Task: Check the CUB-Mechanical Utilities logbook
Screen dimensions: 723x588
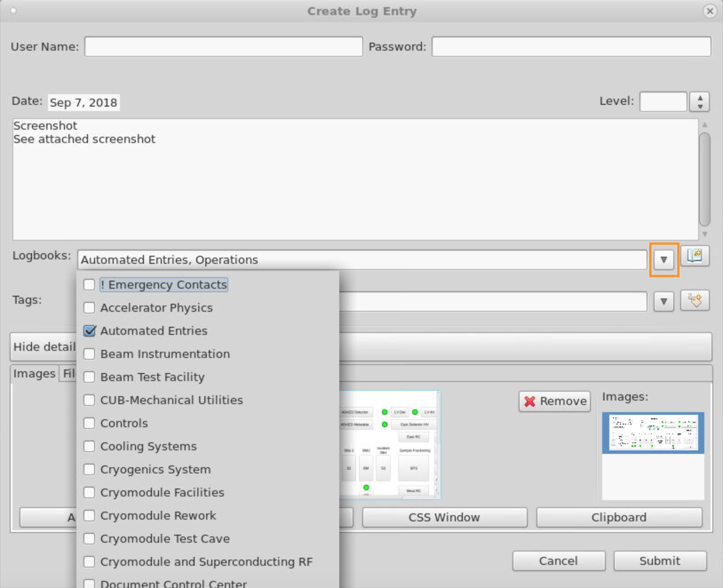Action: (89, 400)
